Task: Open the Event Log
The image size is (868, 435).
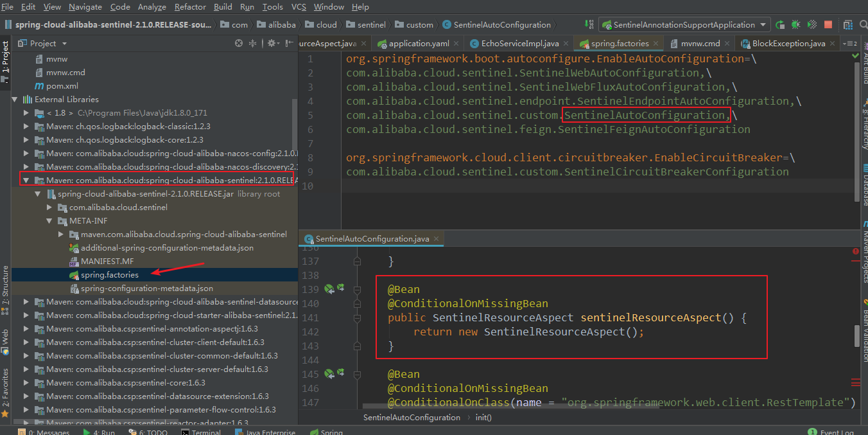Action: [x=831, y=432]
